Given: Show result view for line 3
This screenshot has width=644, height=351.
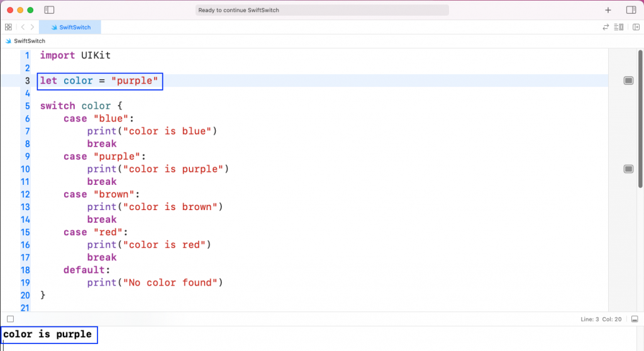Looking at the screenshot, I should tap(628, 81).
